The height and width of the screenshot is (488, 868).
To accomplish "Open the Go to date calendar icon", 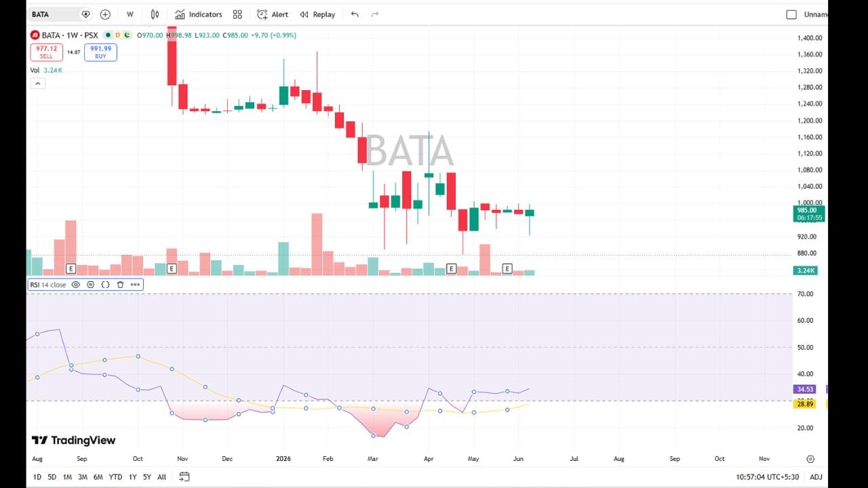I will pyautogui.click(x=184, y=476).
